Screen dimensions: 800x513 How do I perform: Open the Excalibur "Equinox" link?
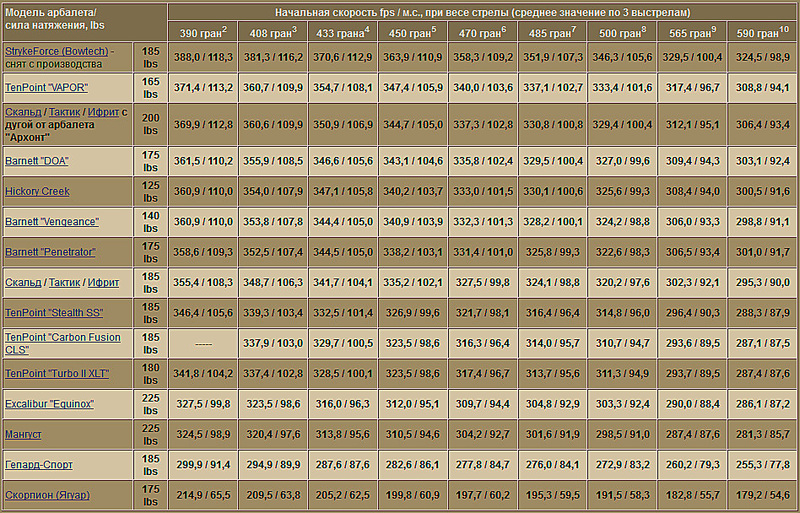tap(49, 404)
